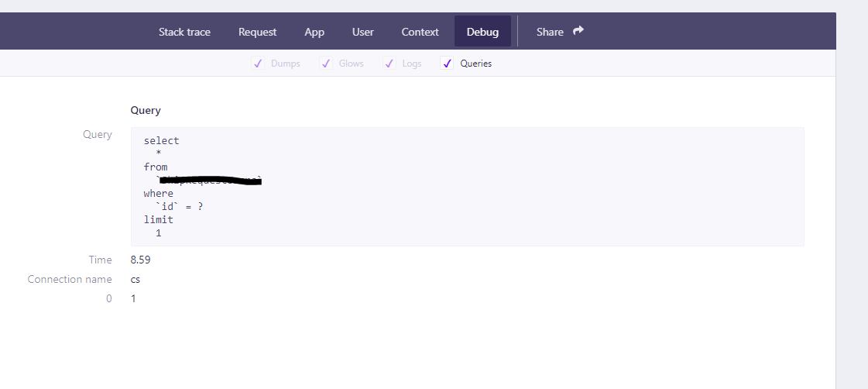Open the App tab
Image resolution: width=868 pixels, height=389 pixels.
314,32
